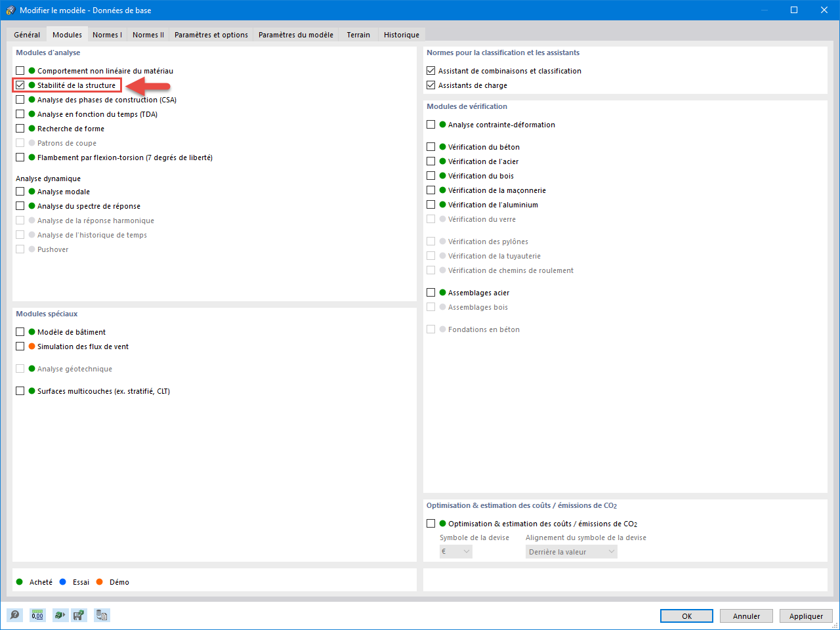Enable Vérification de la maçonnerie
Image resolution: width=840 pixels, height=630 pixels.
[x=431, y=190]
